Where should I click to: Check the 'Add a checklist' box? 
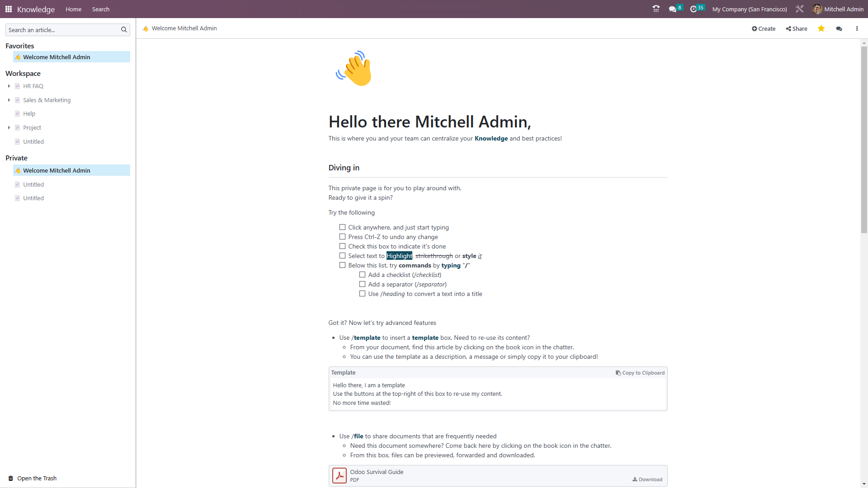[x=362, y=275]
